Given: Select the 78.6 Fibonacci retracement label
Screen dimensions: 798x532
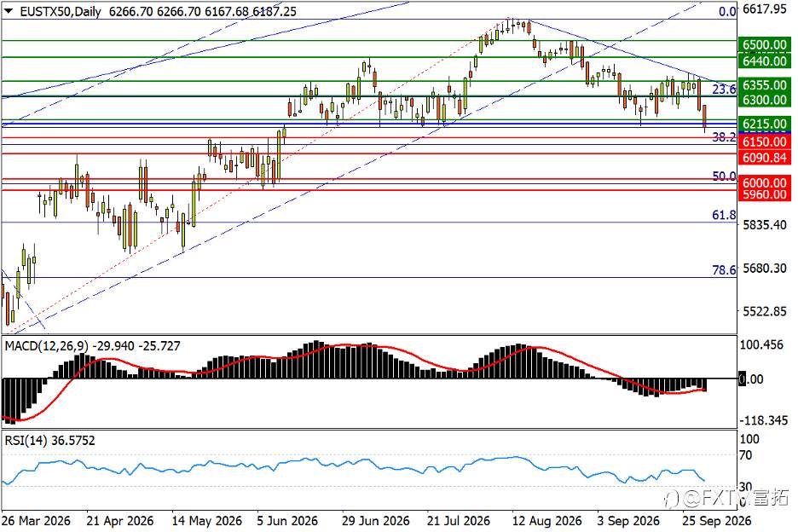Looking at the screenshot, I should click(724, 269).
